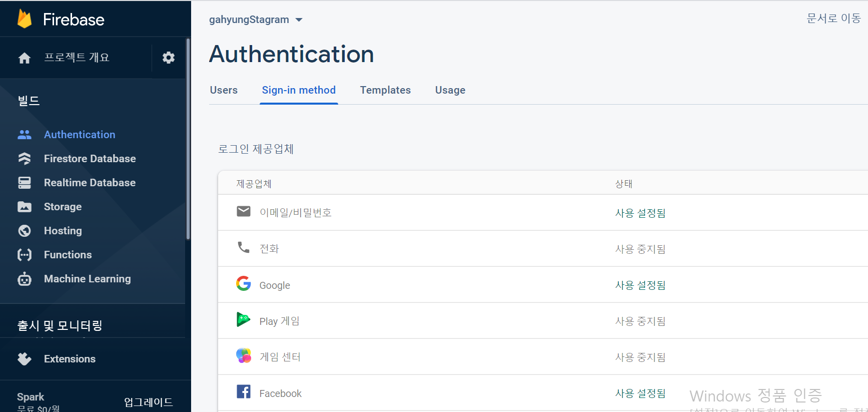Open Hosting in sidebar
Image resolution: width=868 pixels, height=412 pixels.
click(63, 231)
